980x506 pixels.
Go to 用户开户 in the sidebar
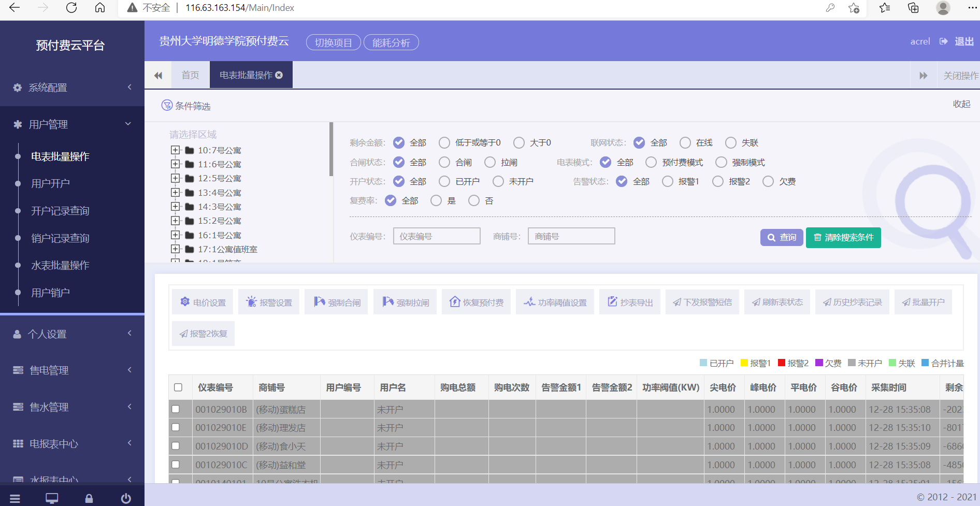pyautogui.click(x=50, y=183)
